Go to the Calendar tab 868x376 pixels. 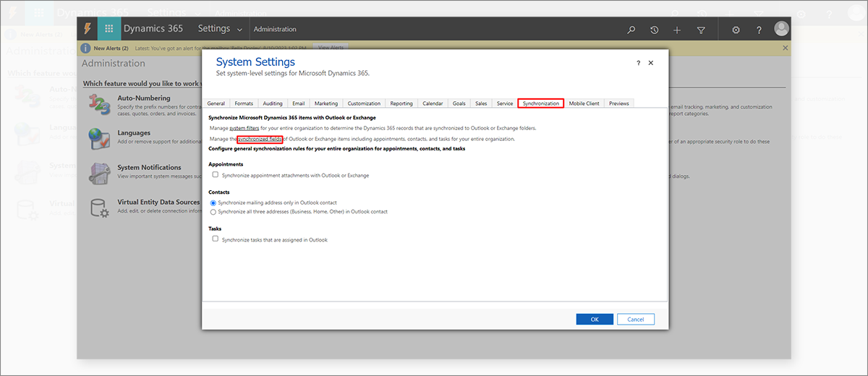click(x=433, y=103)
